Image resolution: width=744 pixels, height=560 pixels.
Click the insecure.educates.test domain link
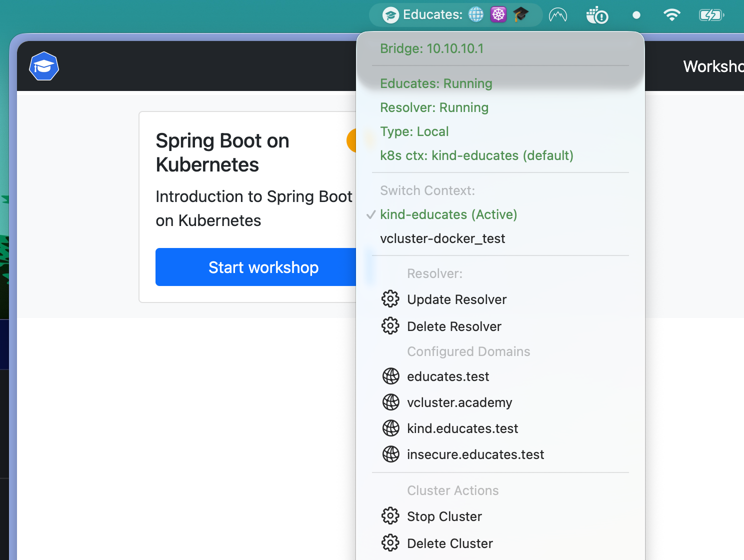[x=475, y=454]
